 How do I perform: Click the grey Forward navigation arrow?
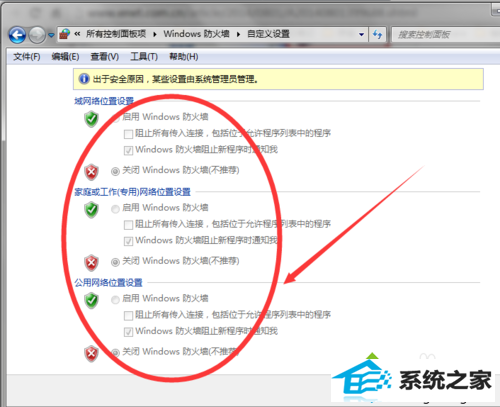[x=37, y=35]
